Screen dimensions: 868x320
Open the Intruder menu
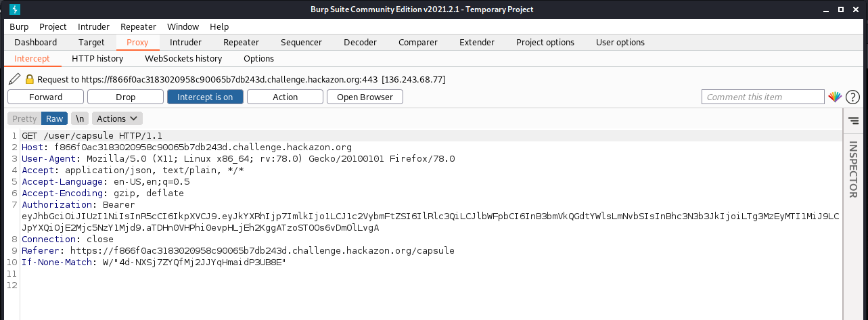(93, 26)
